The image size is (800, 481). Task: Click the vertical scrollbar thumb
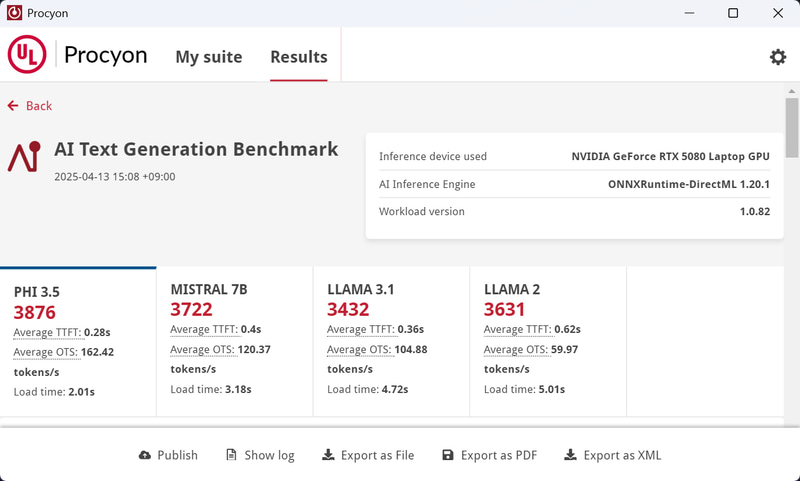tap(791, 128)
